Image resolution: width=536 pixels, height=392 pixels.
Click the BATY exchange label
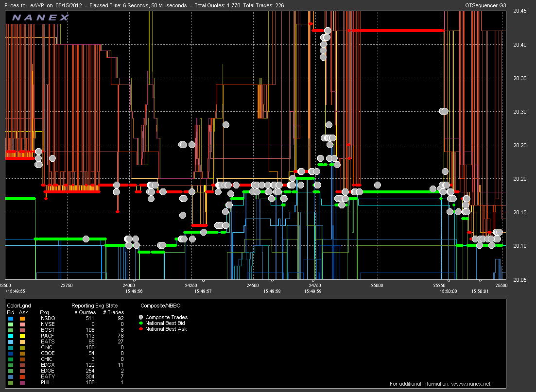coord(48,376)
